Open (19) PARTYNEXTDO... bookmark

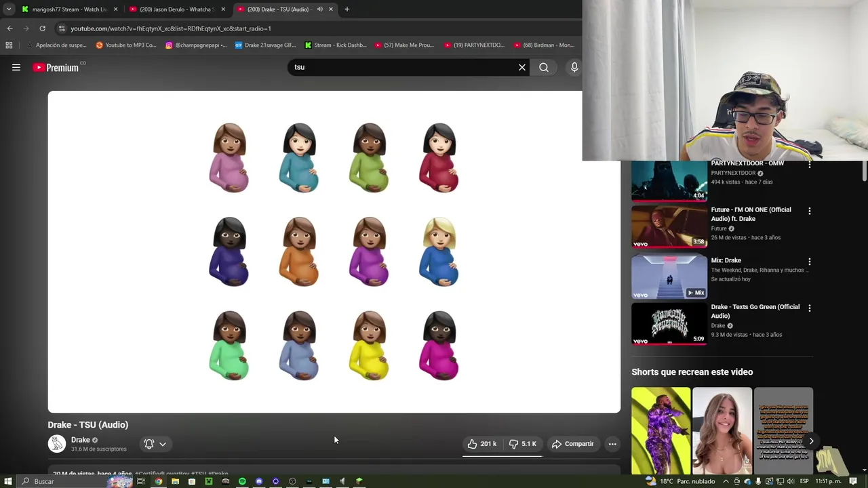click(474, 45)
